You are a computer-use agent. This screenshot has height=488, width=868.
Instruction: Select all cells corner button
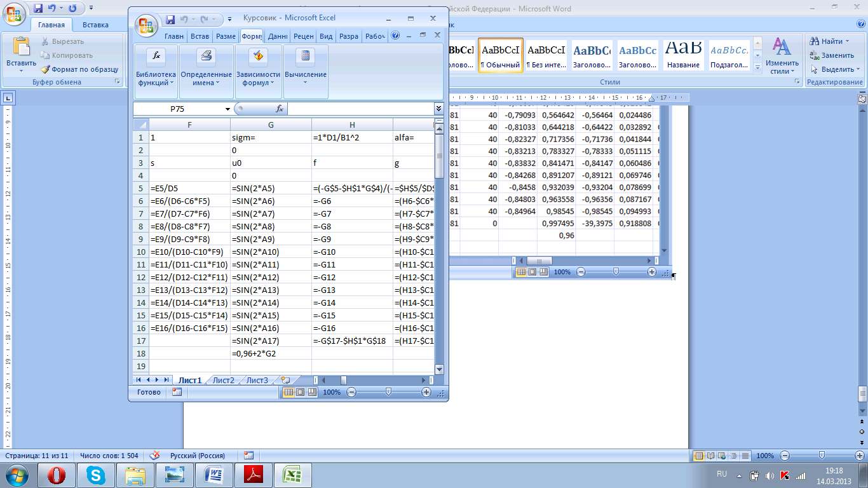141,125
